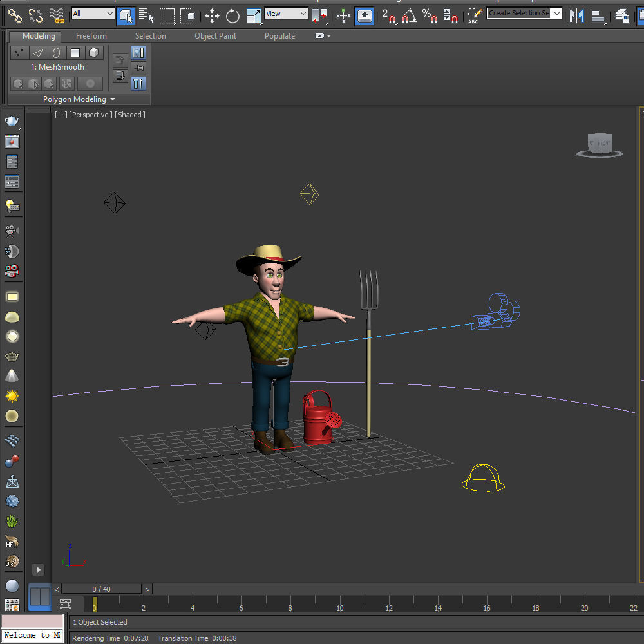This screenshot has height=644, width=644.
Task: Click the Align tool icon
Action: 598,16
